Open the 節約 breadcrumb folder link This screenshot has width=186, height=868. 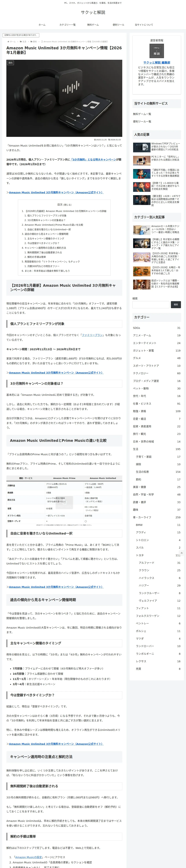[35, 42]
